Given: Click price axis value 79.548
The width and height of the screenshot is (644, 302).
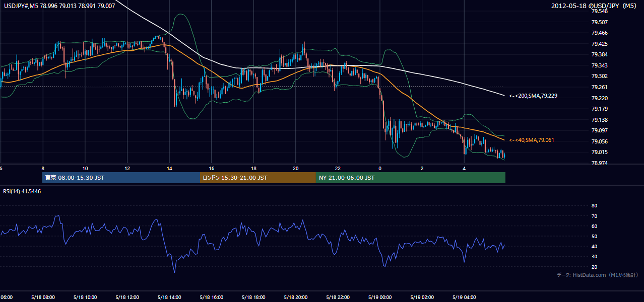Looking at the screenshot, I should [599, 11].
